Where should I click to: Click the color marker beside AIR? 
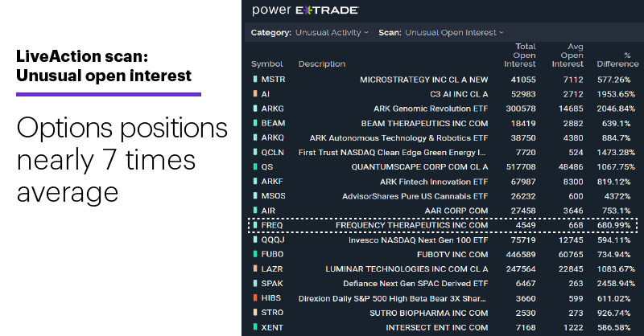pos(255,211)
